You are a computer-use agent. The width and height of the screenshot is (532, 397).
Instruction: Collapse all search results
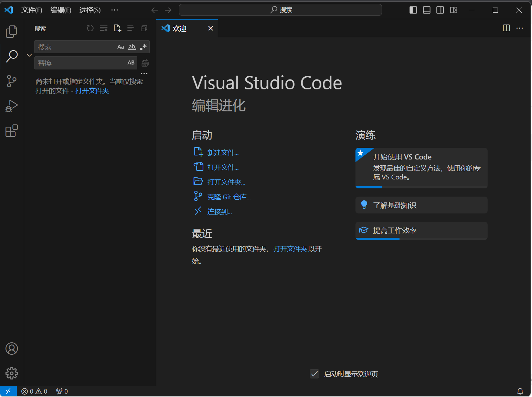click(144, 28)
